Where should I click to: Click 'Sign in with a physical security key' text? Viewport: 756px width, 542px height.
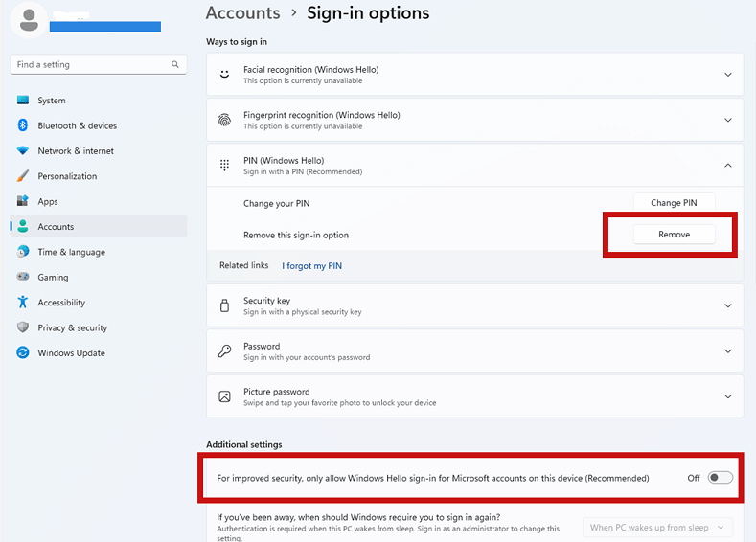coord(302,312)
